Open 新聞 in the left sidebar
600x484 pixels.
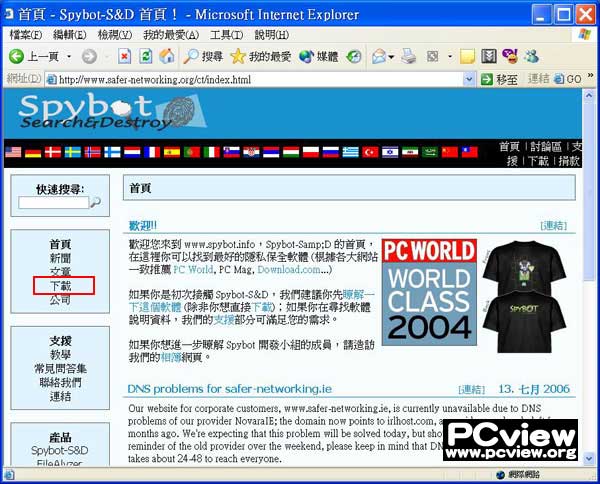pos(60,258)
